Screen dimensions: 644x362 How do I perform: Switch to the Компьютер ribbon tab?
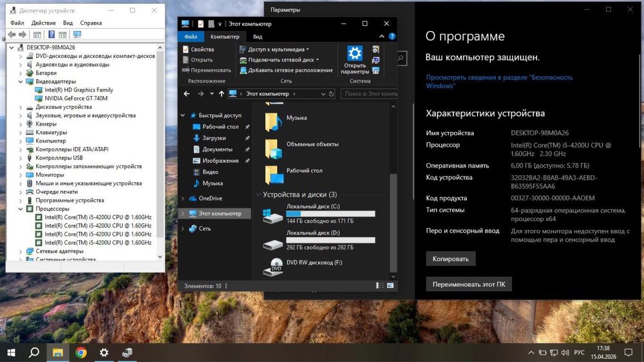225,37
